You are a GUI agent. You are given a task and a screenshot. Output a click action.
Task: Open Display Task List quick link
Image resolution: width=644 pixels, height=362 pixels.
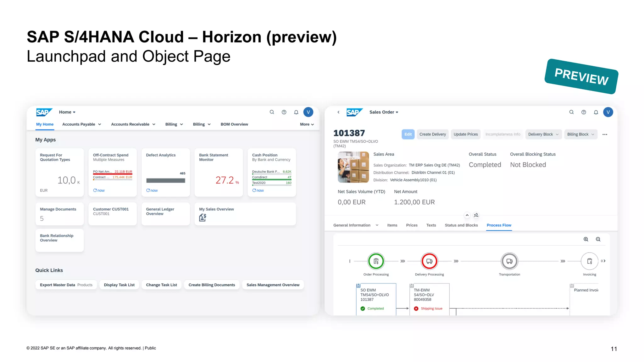pos(119,285)
